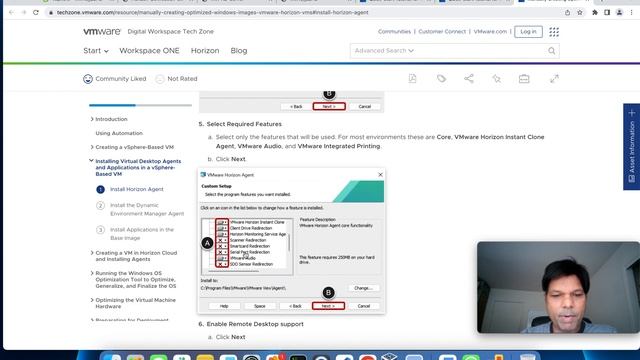Open Installing Virtual Desktop Agents section title
The height and width of the screenshot is (360, 640).
coord(138,167)
